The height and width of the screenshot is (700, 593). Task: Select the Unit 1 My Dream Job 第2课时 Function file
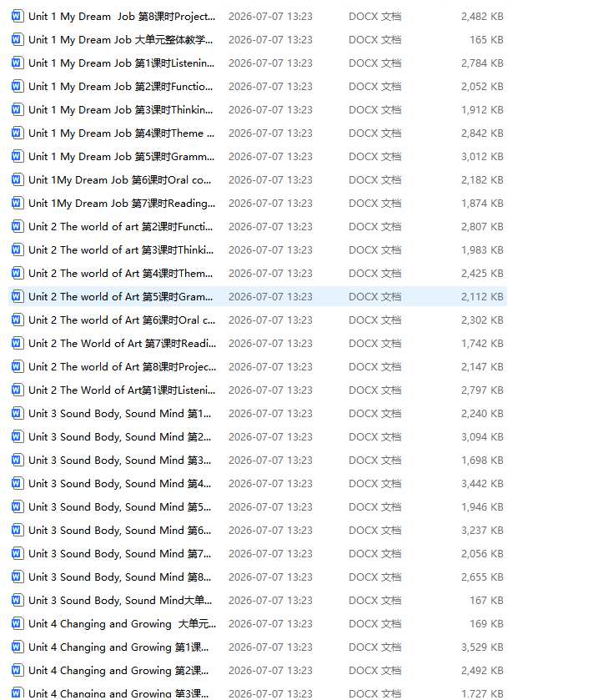point(258,87)
